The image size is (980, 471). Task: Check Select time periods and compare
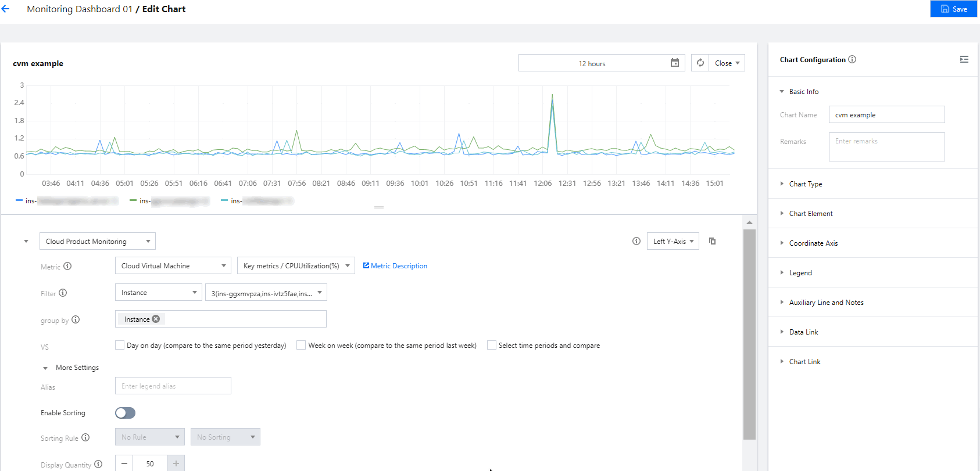point(492,345)
